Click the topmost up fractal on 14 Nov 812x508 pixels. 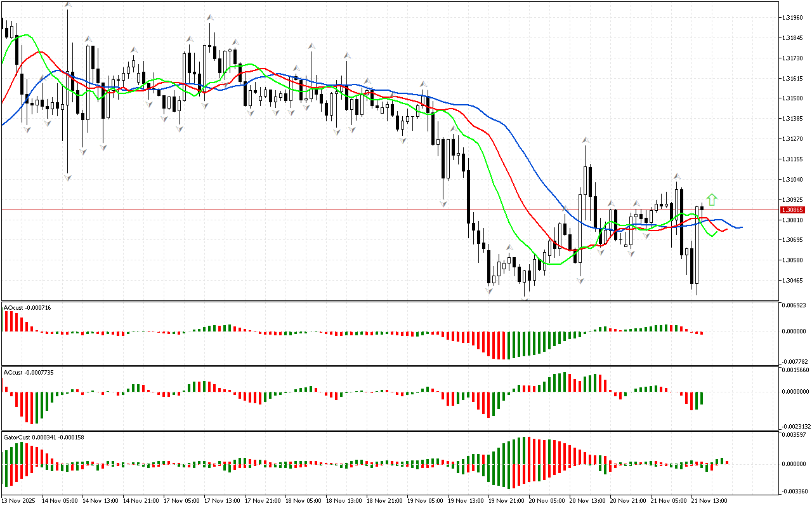[x=68, y=5]
